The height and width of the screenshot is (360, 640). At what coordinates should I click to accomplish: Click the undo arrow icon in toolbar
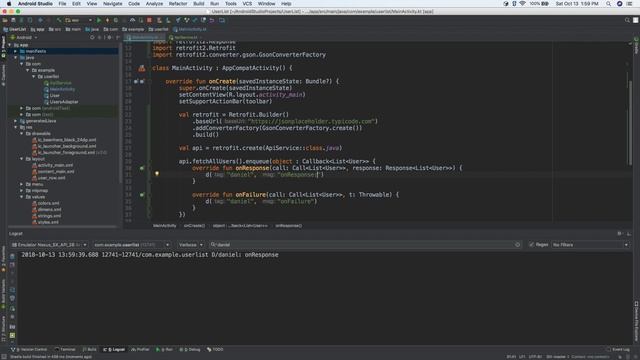point(212,20)
